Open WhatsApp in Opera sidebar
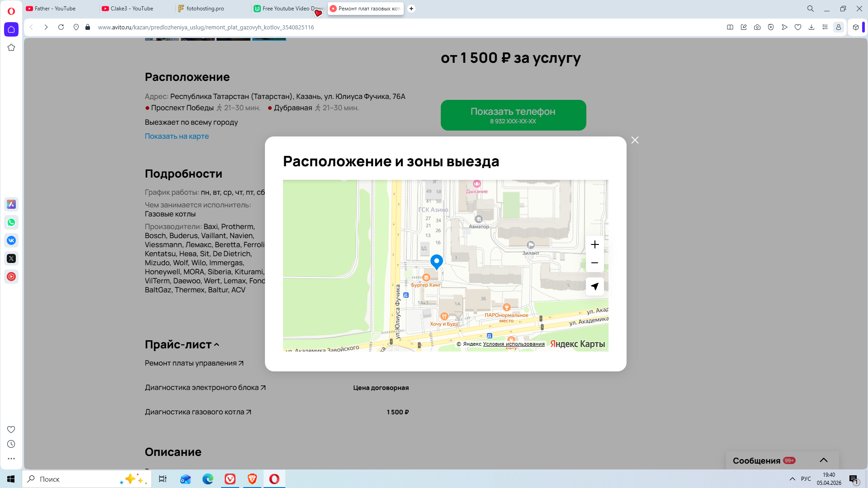Screen dimensions: 868x488 click(11, 222)
